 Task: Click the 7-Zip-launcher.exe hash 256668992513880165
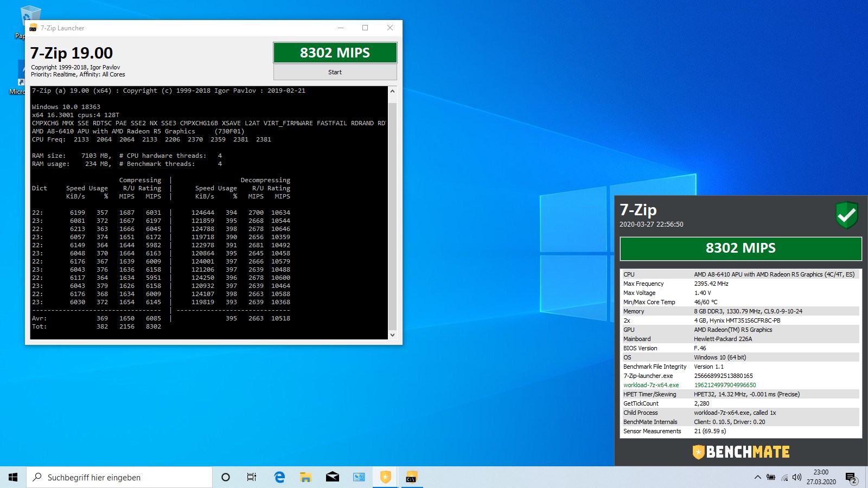(x=724, y=376)
